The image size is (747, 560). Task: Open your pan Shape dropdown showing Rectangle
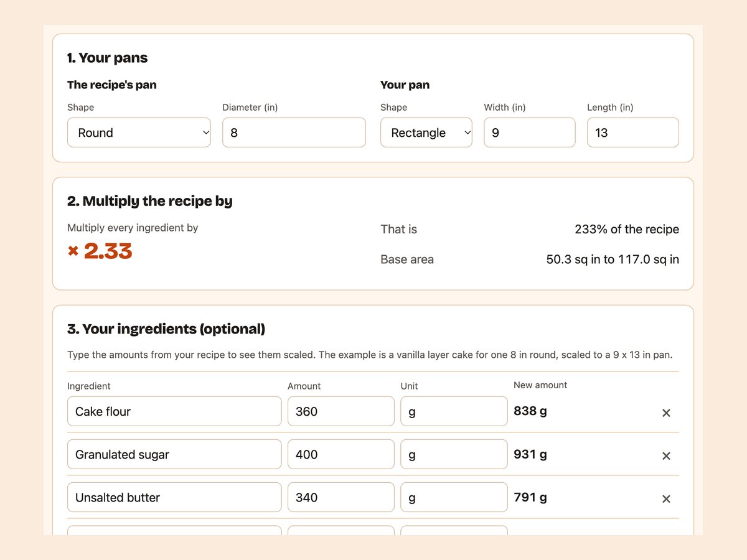(x=426, y=133)
